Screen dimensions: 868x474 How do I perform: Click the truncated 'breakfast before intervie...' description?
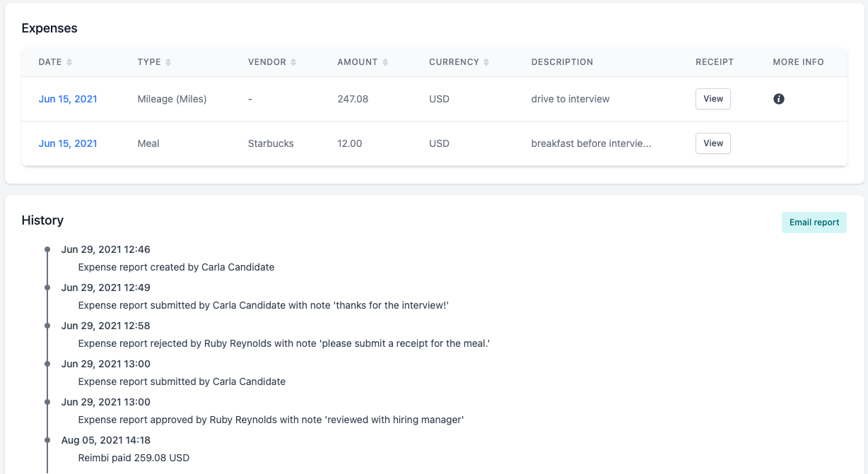591,143
